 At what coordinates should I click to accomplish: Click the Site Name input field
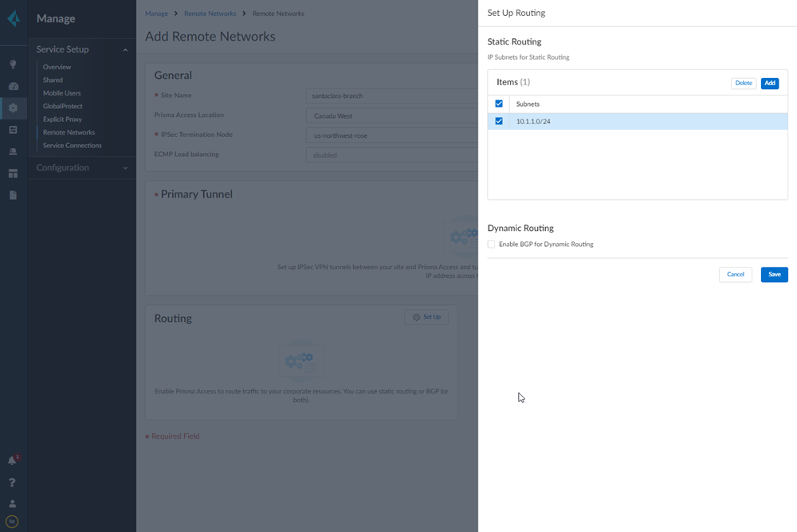[391, 96]
